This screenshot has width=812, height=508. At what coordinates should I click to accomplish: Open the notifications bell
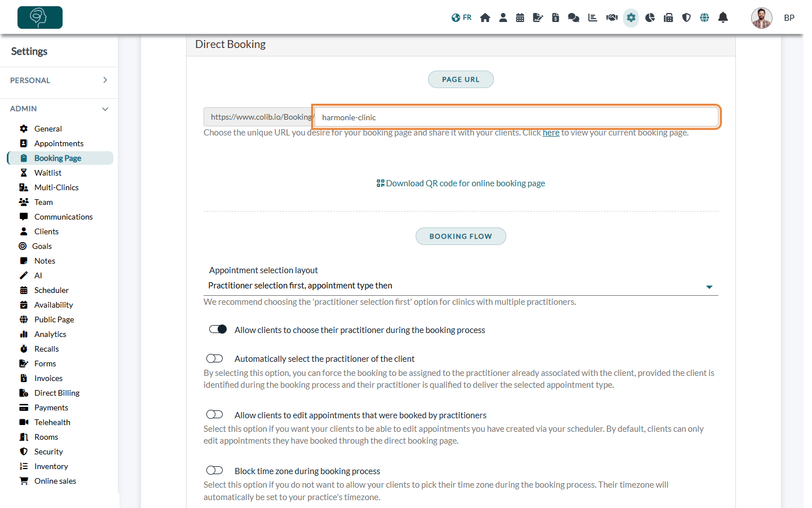(x=723, y=17)
